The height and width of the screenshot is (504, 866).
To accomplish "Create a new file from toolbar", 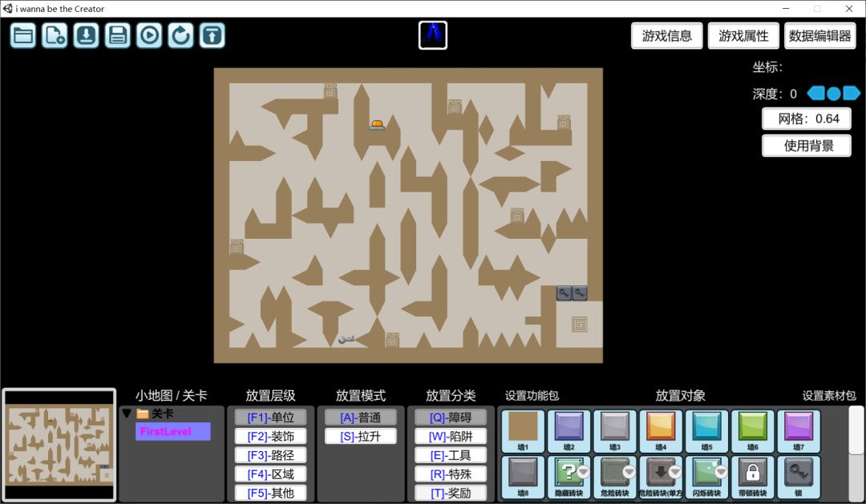I will 55,35.
